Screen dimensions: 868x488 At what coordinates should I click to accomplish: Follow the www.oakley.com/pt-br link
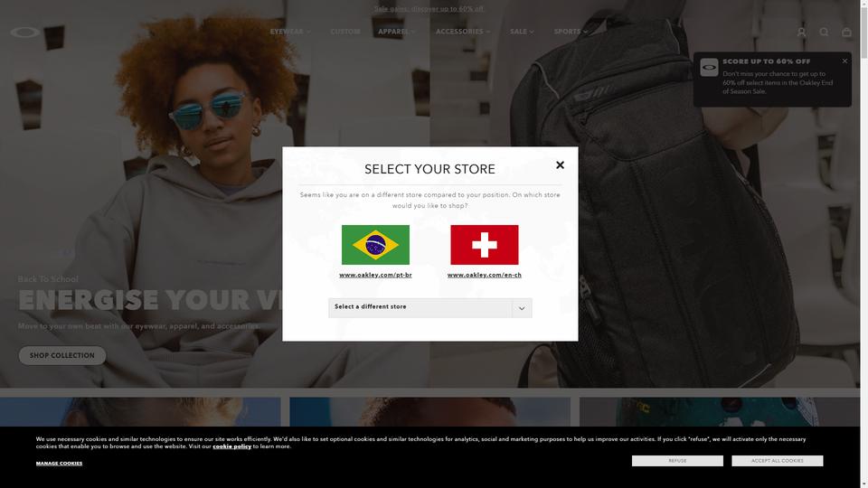coord(375,275)
